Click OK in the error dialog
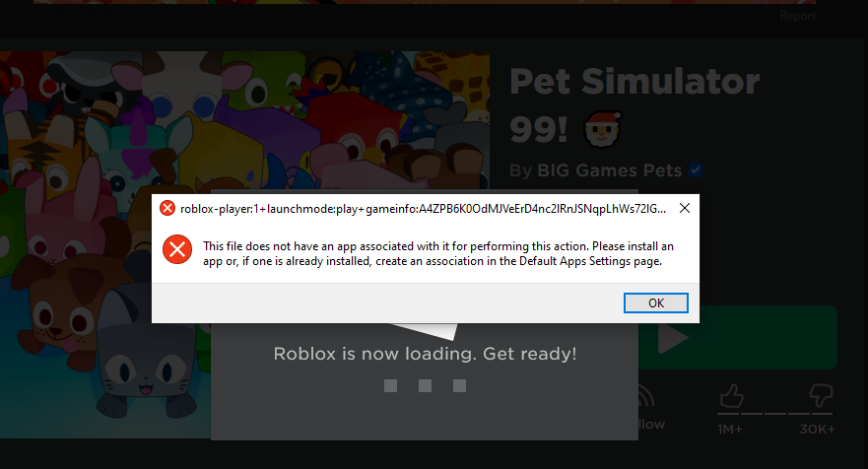The height and width of the screenshot is (469, 868). click(656, 302)
